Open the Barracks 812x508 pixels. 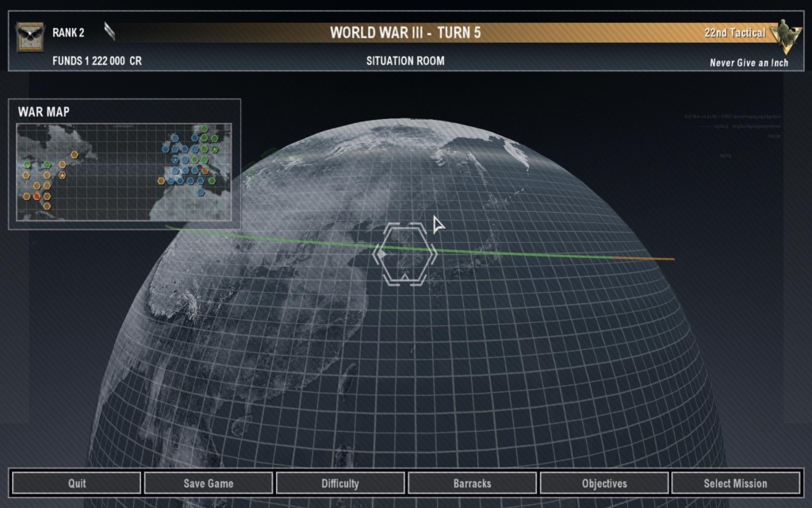click(x=473, y=483)
